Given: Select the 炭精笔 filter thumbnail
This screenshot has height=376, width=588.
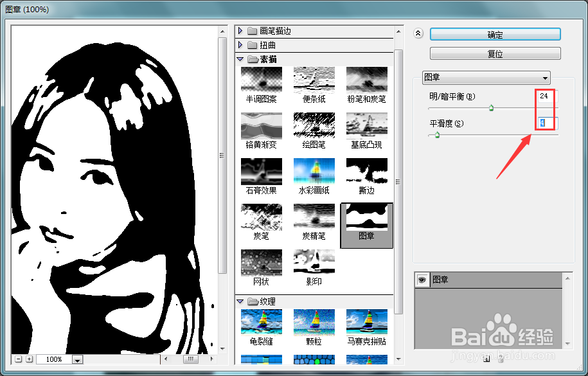Looking at the screenshot, I should pyautogui.click(x=314, y=217).
